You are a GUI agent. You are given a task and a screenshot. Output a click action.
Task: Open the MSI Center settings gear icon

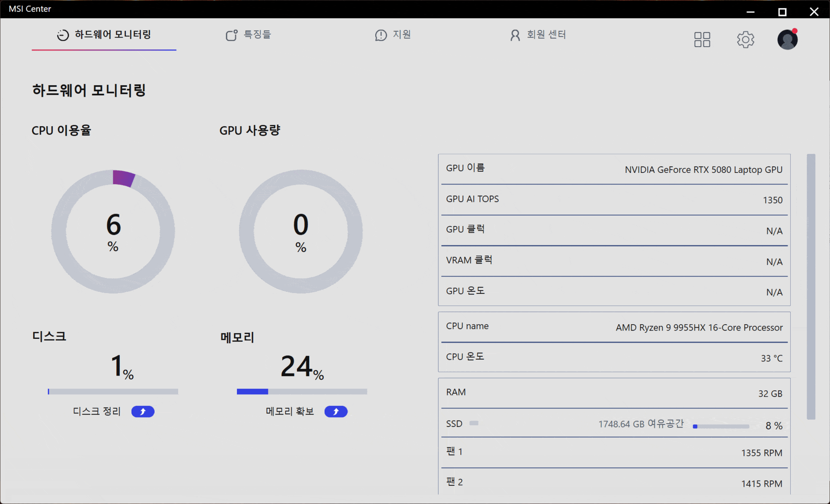[745, 39]
